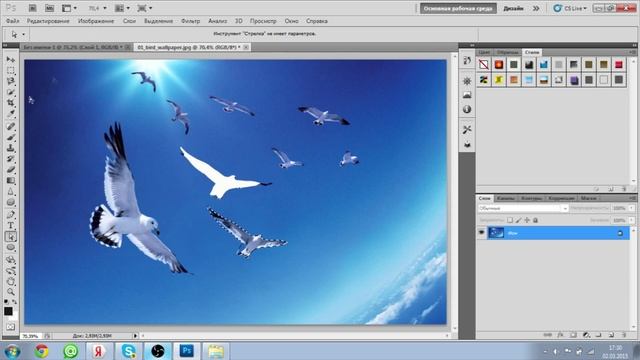
Task: Select the Blur tool
Action: (x=11, y=191)
